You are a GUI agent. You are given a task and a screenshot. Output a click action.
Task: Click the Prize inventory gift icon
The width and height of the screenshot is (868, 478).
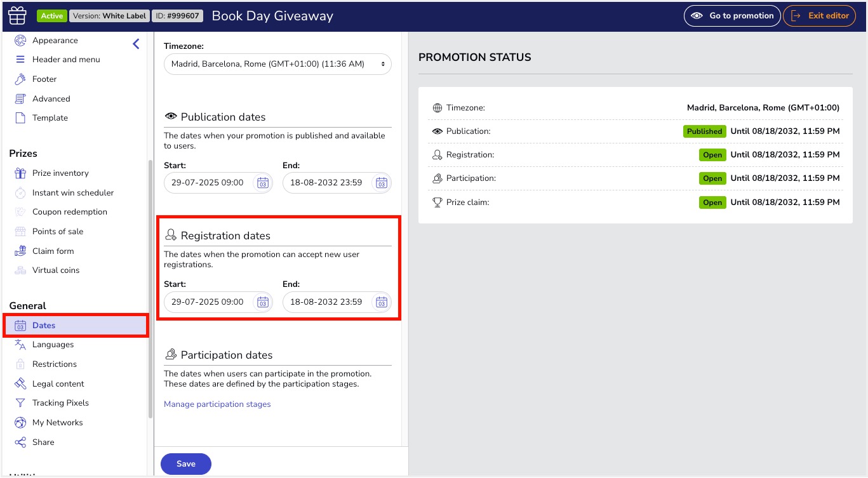pos(20,173)
